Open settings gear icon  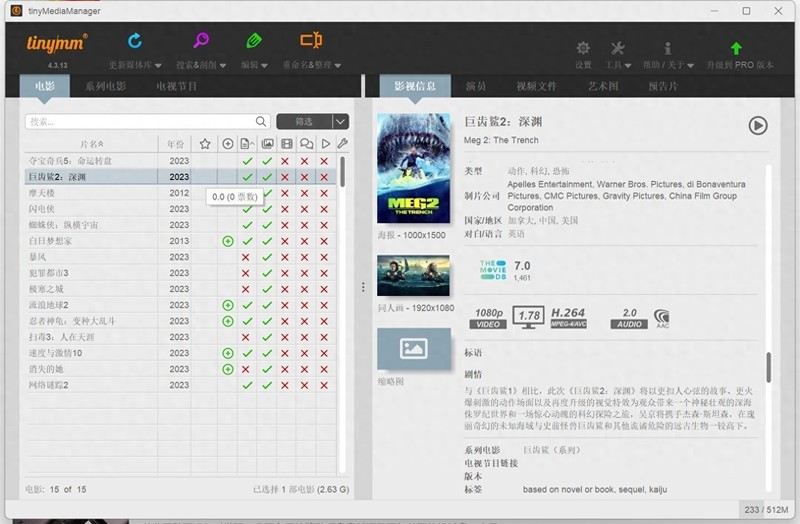[583, 48]
